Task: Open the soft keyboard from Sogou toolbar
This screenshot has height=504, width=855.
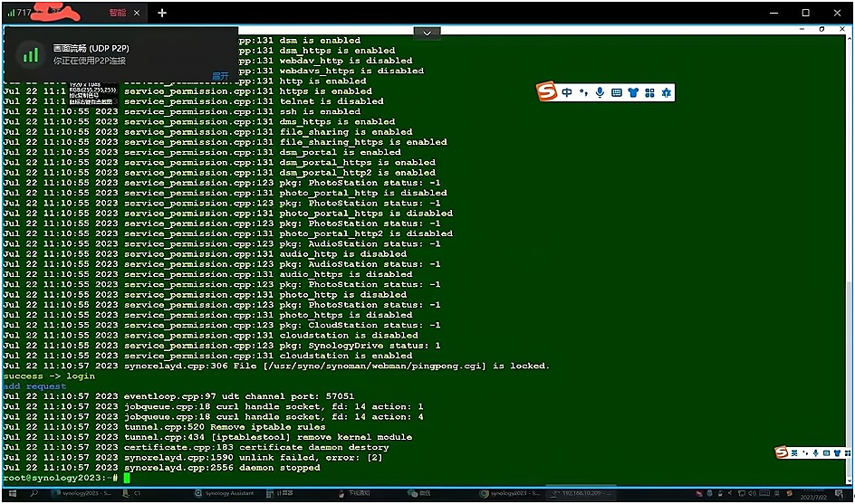Action: (x=617, y=92)
